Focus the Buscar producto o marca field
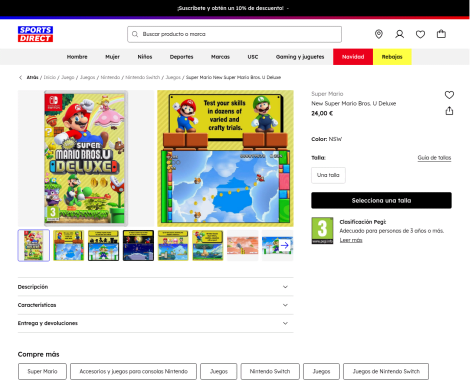 (x=234, y=34)
